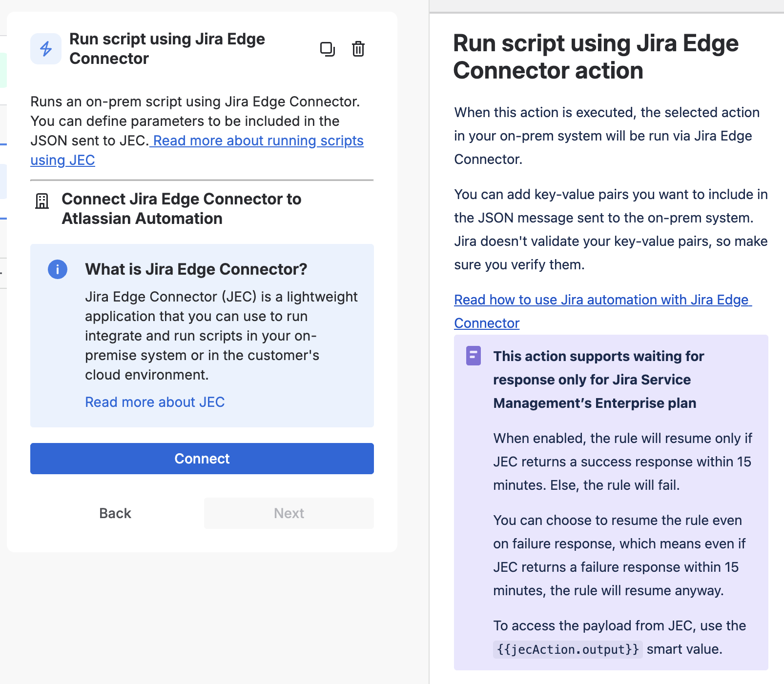Click the 'Read more about JEC' link
This screenshot has width=784, height=684.
point(155,402)
